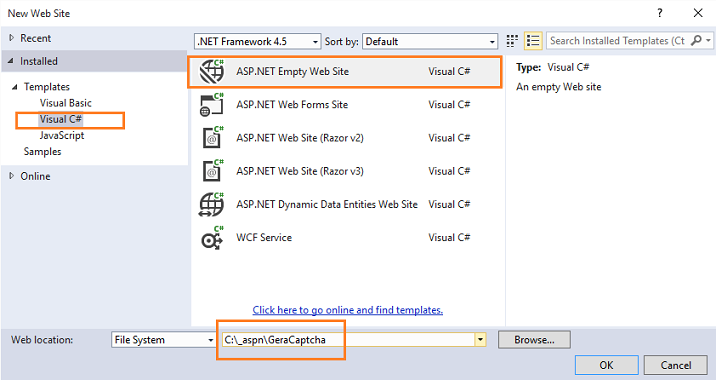Expand the Recent section
The image size is (716, 380).
(x=12, y=38)
